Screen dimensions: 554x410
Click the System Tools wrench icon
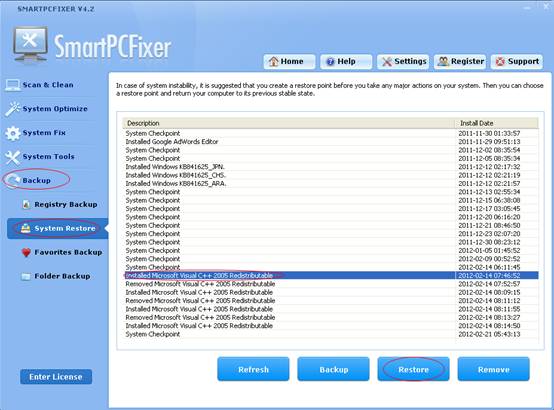13,157
